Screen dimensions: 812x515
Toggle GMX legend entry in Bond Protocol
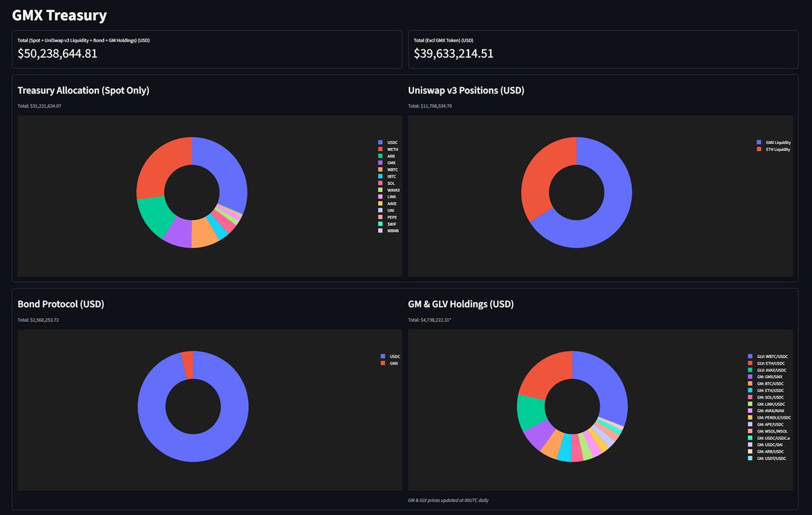[390, 363]
